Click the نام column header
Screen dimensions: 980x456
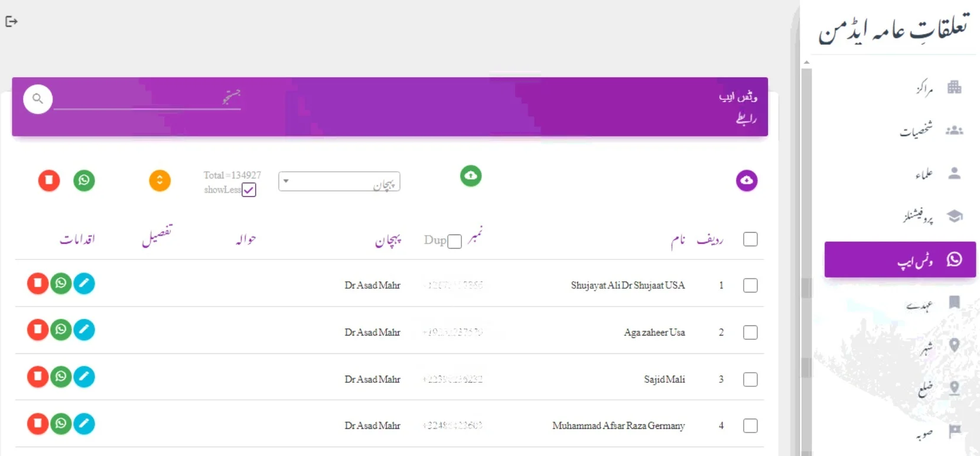[x=678, y=240]
